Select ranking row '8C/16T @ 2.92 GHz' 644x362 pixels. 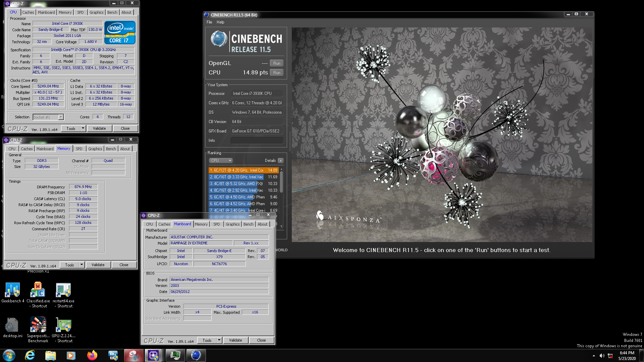[x=244, y=190]
